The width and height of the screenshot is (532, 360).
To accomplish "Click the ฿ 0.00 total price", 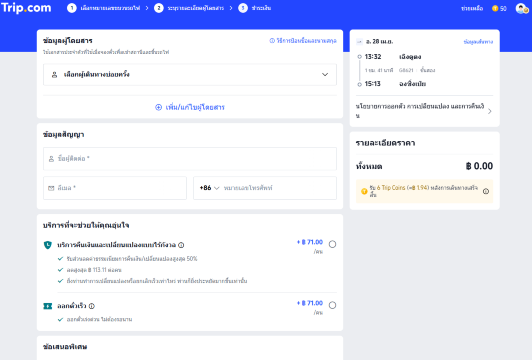I will coord(479,166).
